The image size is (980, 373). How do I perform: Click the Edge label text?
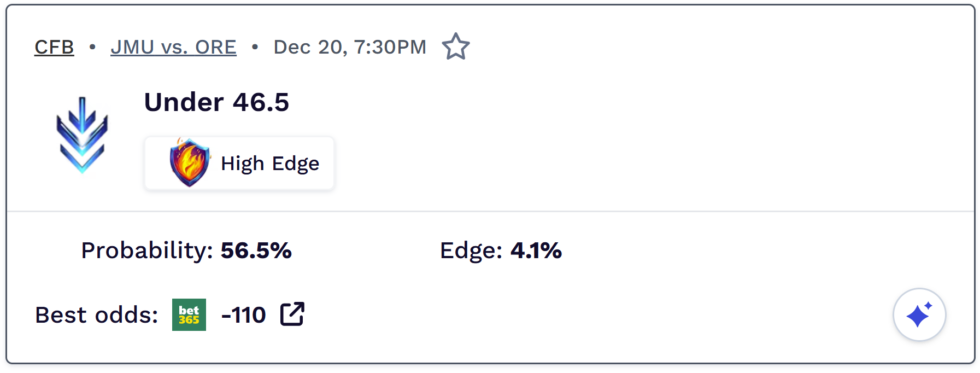click(x=471, y=250)
